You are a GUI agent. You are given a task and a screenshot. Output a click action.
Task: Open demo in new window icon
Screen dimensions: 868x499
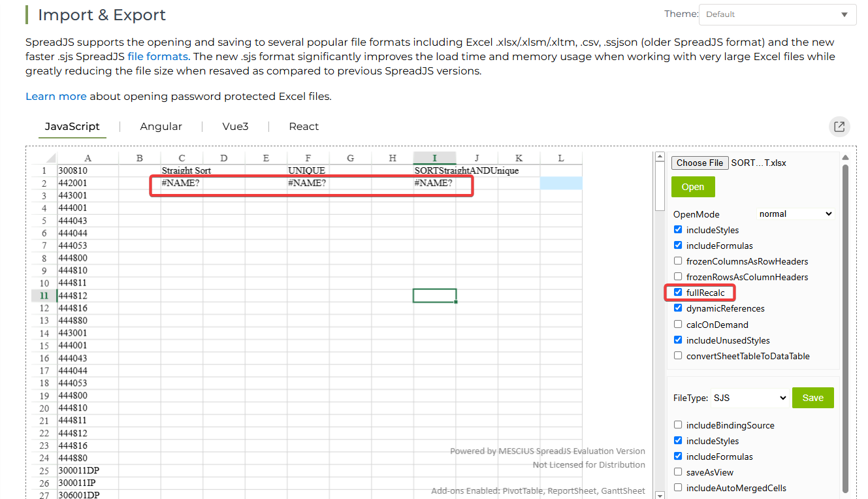839,127
